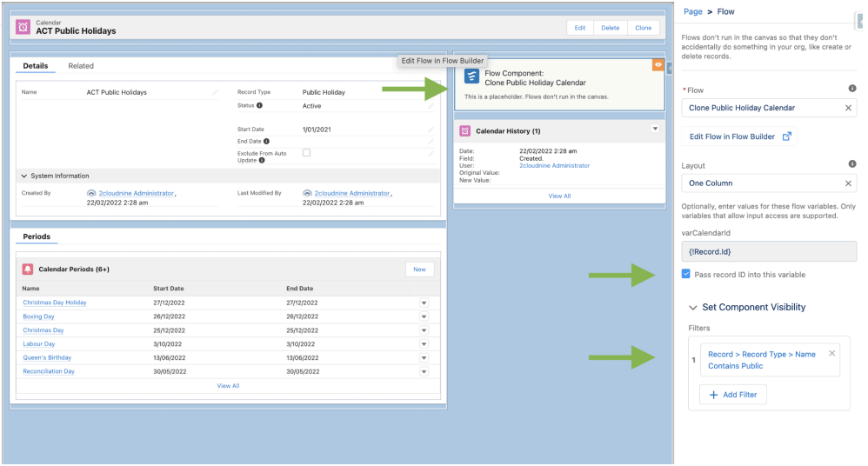
Task: Open row actions for Christmas Day 25/12/2022
Action: [x=424, y=330]
